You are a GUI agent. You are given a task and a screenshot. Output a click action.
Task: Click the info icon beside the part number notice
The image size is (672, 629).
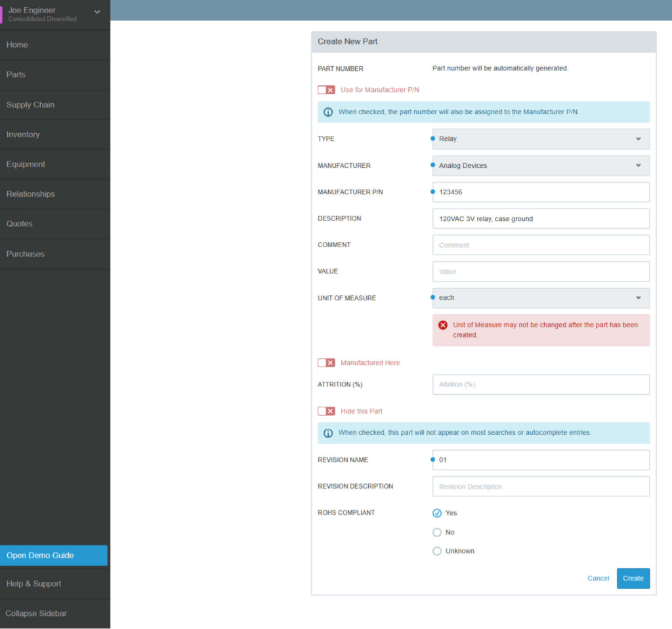[328, 112]
